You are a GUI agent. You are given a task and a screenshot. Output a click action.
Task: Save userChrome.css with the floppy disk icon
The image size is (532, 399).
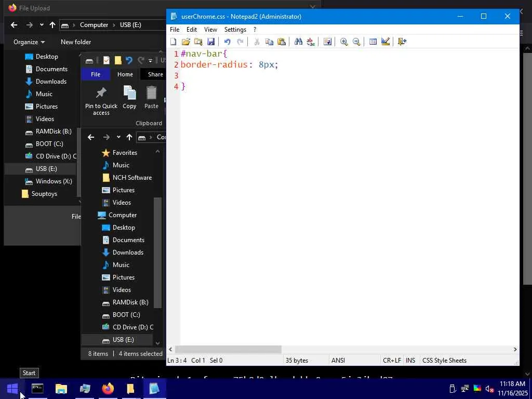(x=211, y=42)
